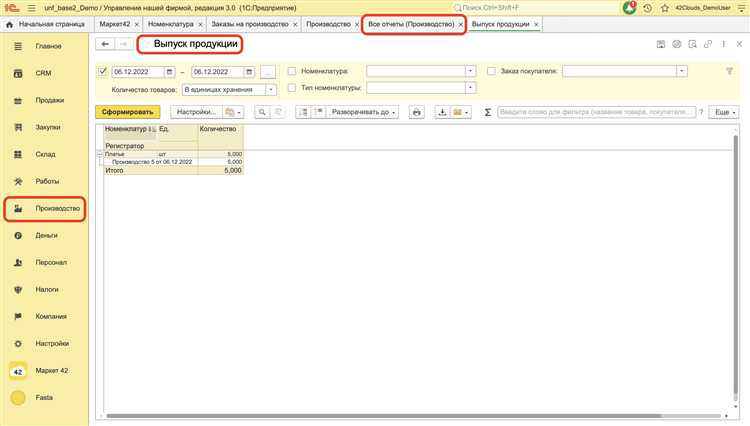
Task: Click the Настройки... button
Action: click(197, 112)
